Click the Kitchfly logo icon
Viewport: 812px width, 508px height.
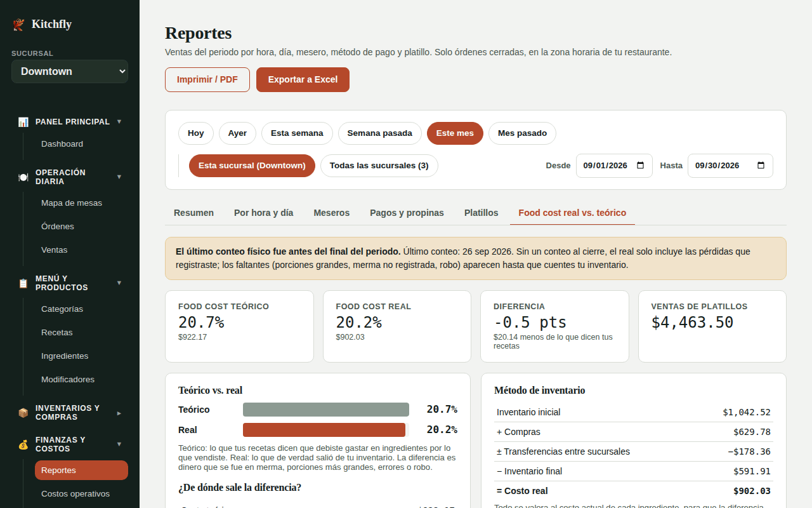18,25
